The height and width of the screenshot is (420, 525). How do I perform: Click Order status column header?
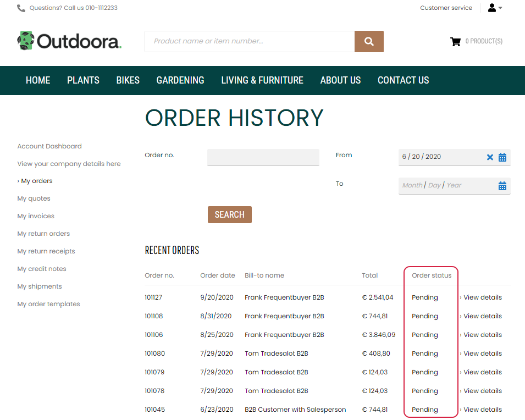(432, 275)
